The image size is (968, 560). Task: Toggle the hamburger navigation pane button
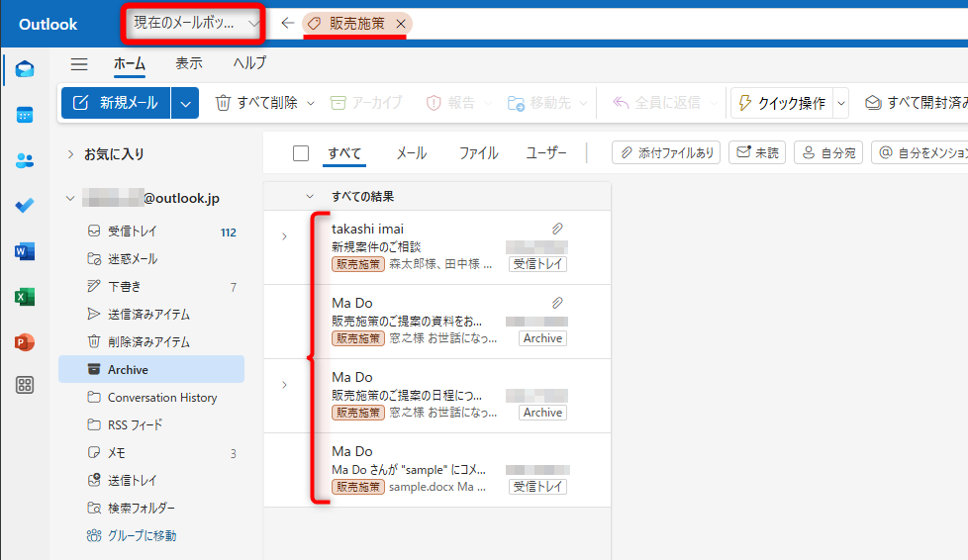pyautogui.click(x=79, y=63)
